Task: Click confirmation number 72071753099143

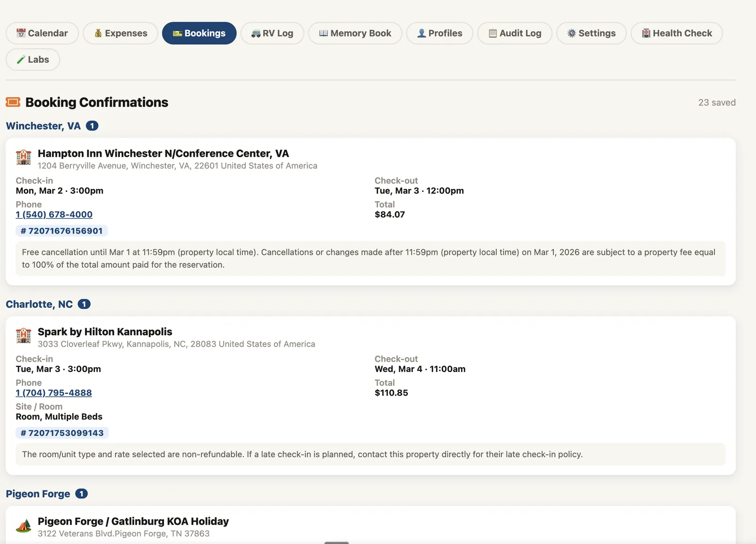Action: click(62, 433)
